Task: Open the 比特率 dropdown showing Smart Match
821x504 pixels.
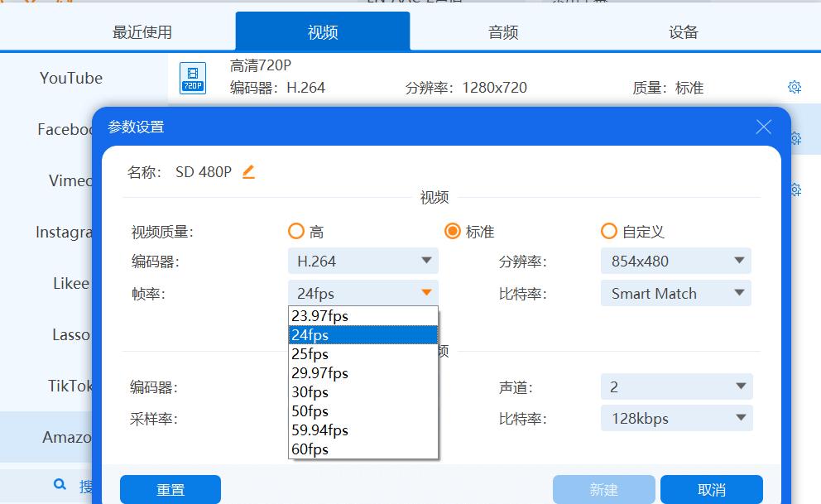Action: (x=675, y=292)
